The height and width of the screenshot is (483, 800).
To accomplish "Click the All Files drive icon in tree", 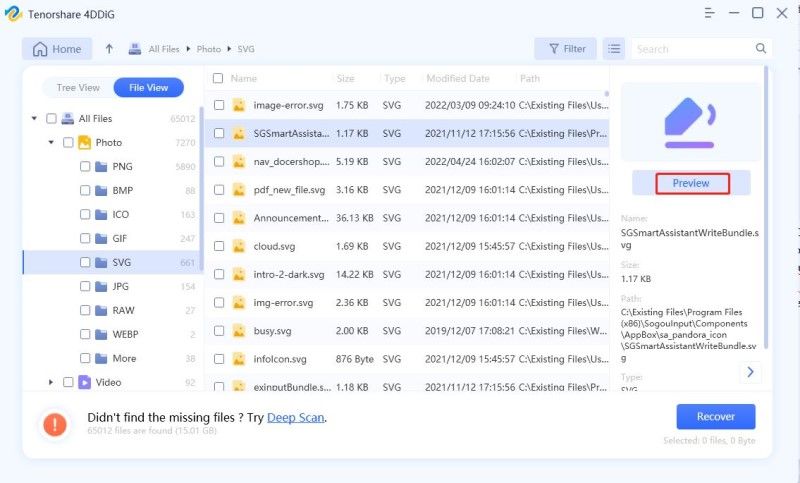I will pyautogui.click(x=67, y=118).
